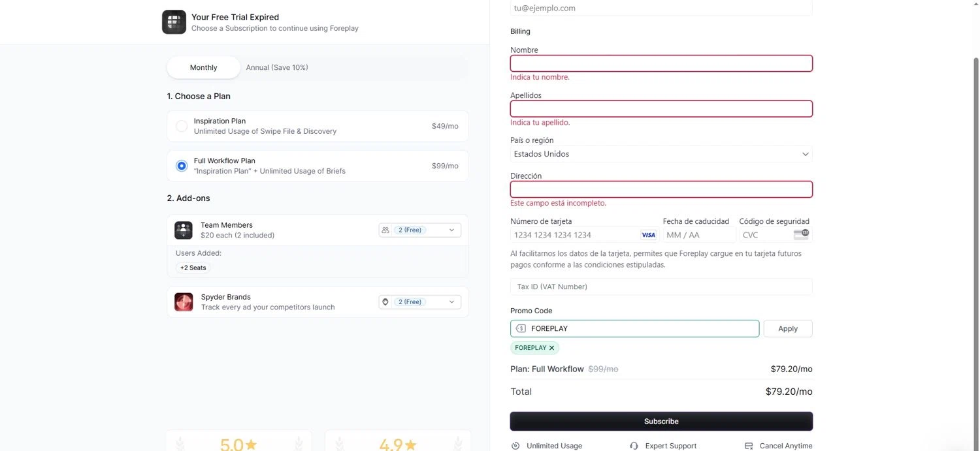Click the 5.0 star rating card
The height and width of the screenshot is (451, 980).
coord(238,441)
